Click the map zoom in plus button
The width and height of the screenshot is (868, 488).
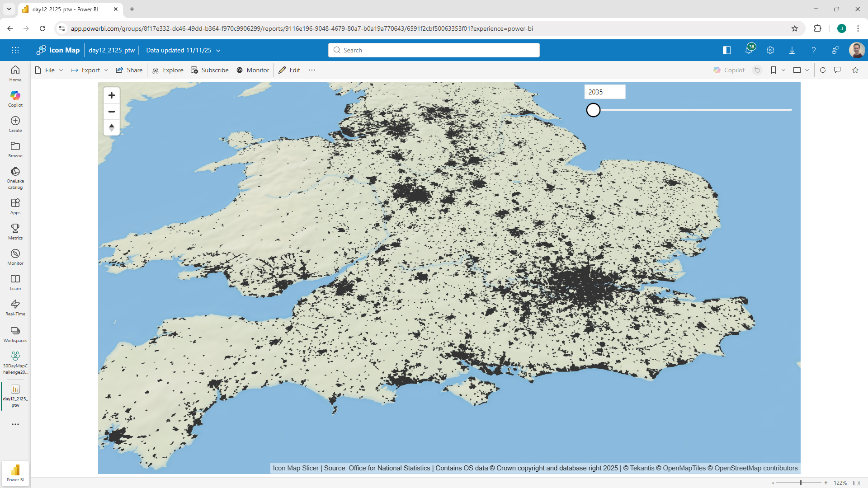112,95
